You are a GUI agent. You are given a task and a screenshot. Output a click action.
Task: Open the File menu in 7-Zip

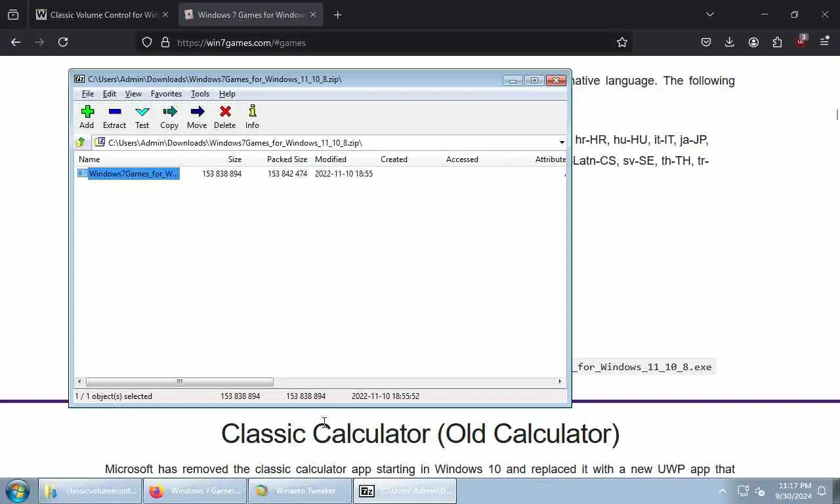click(x=88, y=94)
